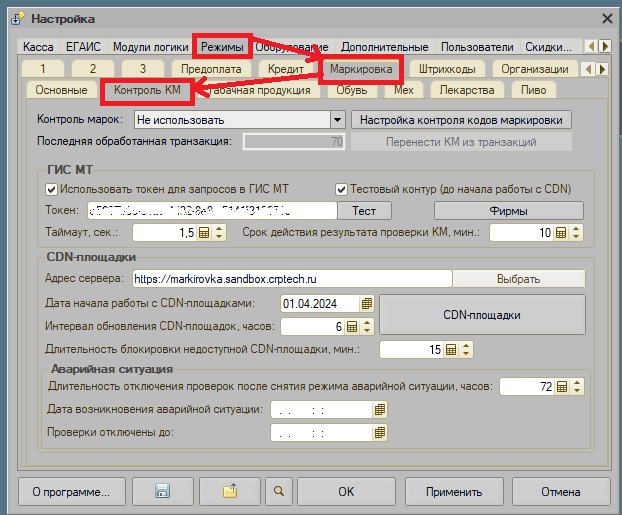Open the Скидки tab
Viewport: 622px width, 515px height.
(x=548, y=47)
